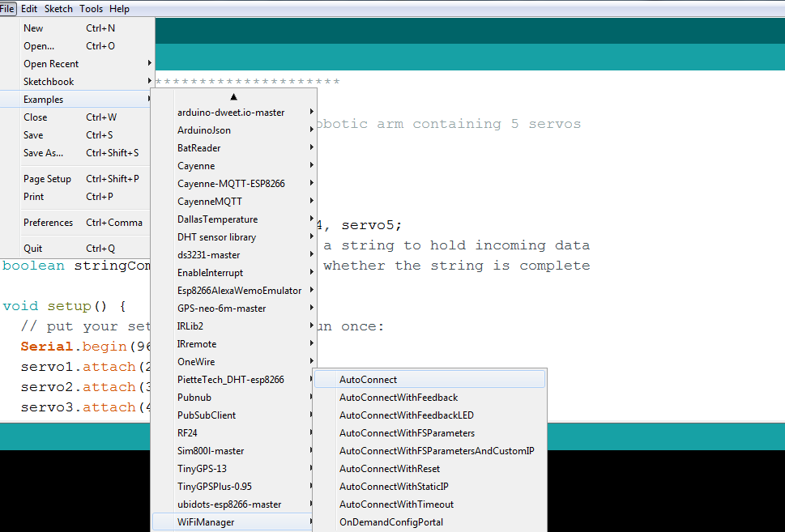Viewport: 785px width, 532px height.
Task: Open the Help menu
Action: 119,9
